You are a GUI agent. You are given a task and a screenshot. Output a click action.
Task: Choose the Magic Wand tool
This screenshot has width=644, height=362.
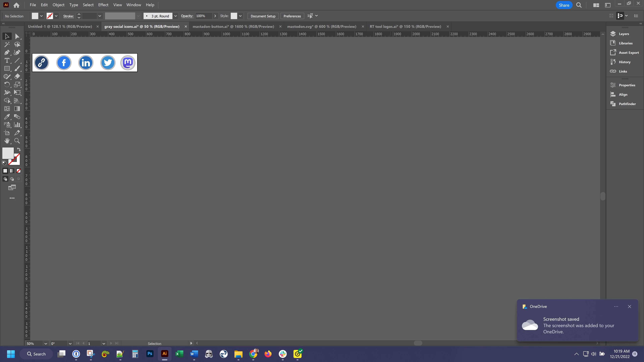click(7, 44)
